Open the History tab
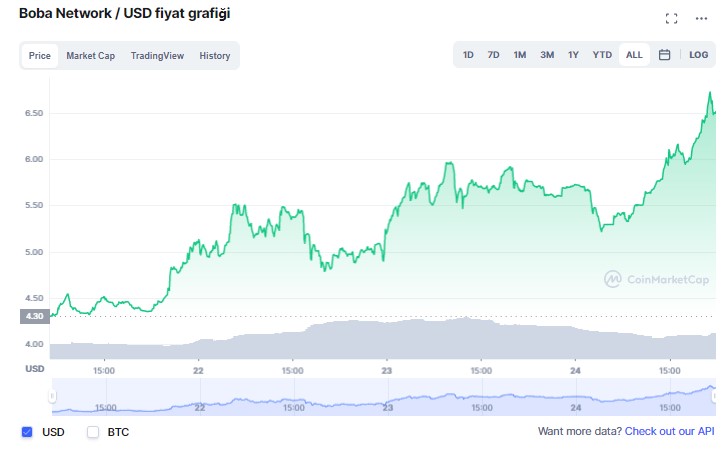728x466 pixels. pos(214,56)
